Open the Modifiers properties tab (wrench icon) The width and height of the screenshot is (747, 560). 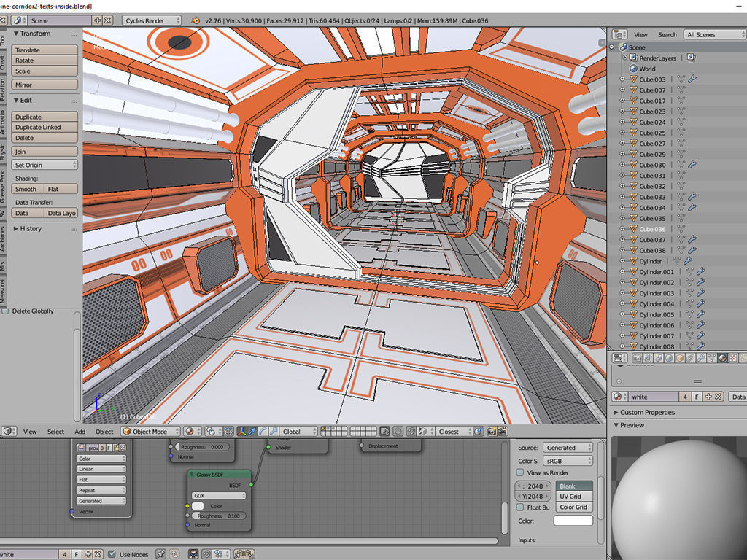point(701,357)
